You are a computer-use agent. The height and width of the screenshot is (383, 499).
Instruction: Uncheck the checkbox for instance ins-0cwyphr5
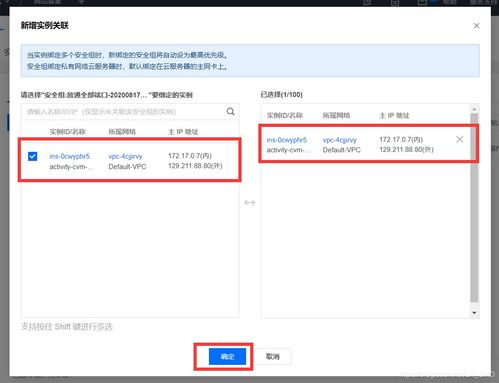point(32,156)
